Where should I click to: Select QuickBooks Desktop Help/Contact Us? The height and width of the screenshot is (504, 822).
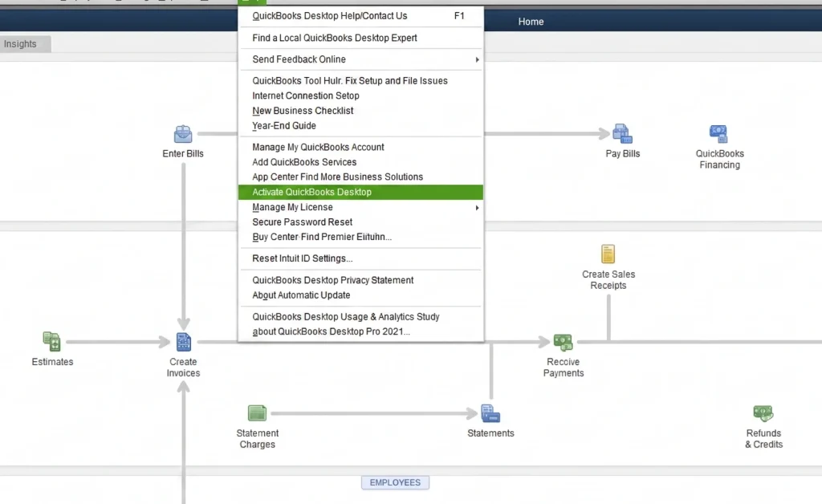(x=360, y=16)
